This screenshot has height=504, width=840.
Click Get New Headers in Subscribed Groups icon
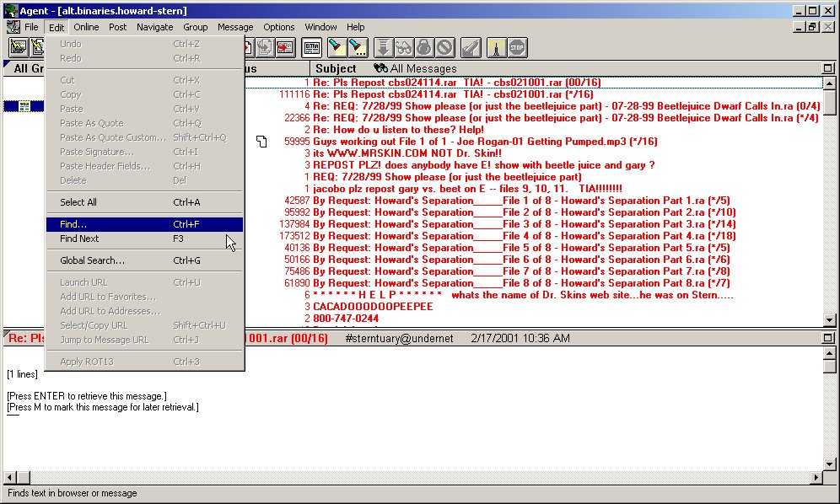tap(19, 48)
